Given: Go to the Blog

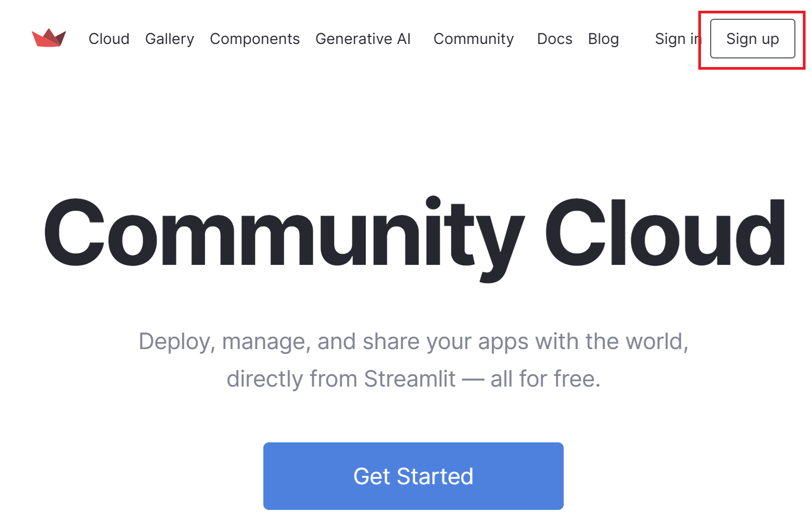Looking at the screenshot, I should click(x=603, y=39).
